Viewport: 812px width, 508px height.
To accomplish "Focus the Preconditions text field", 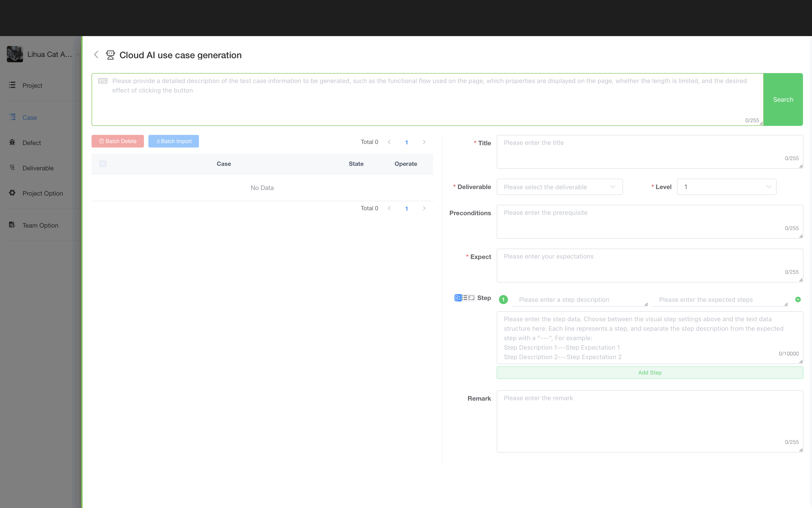I will [x=650, y=222].
